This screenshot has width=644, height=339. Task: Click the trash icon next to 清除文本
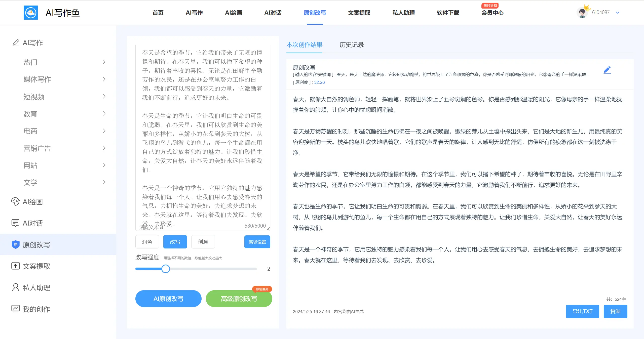pyautogui.click(x=162, y=227)
